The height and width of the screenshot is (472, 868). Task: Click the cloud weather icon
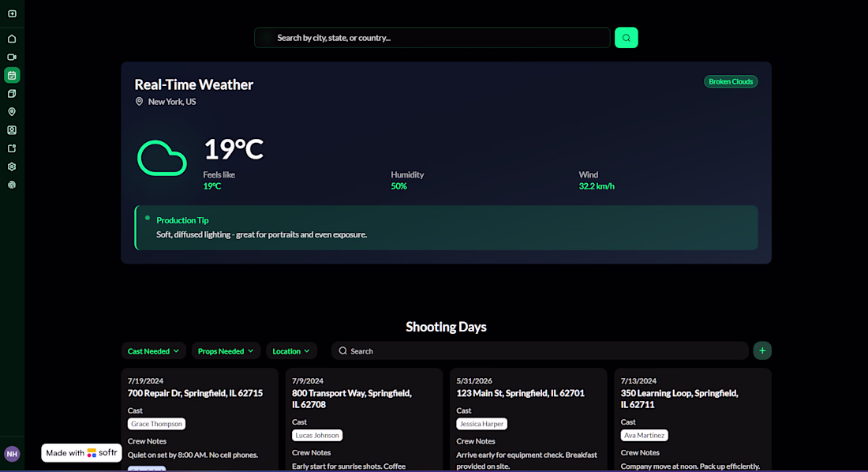pyautogui.click(x=162, y=159)
